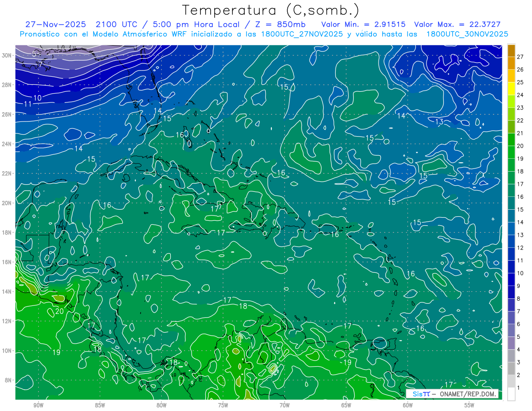Viewport: 532px width, 411px height.
Task: Click the colorbar scale label 6
Action: 519,325
